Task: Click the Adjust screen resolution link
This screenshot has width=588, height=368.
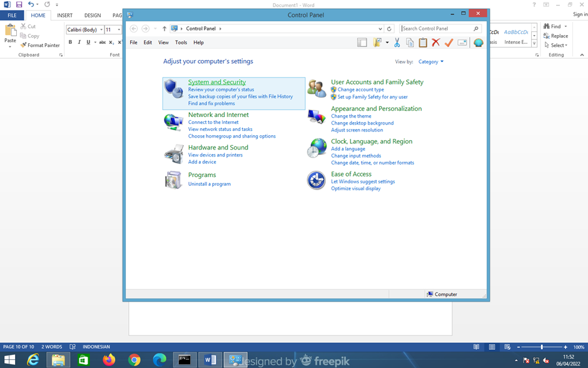Action: click(357, 130)
